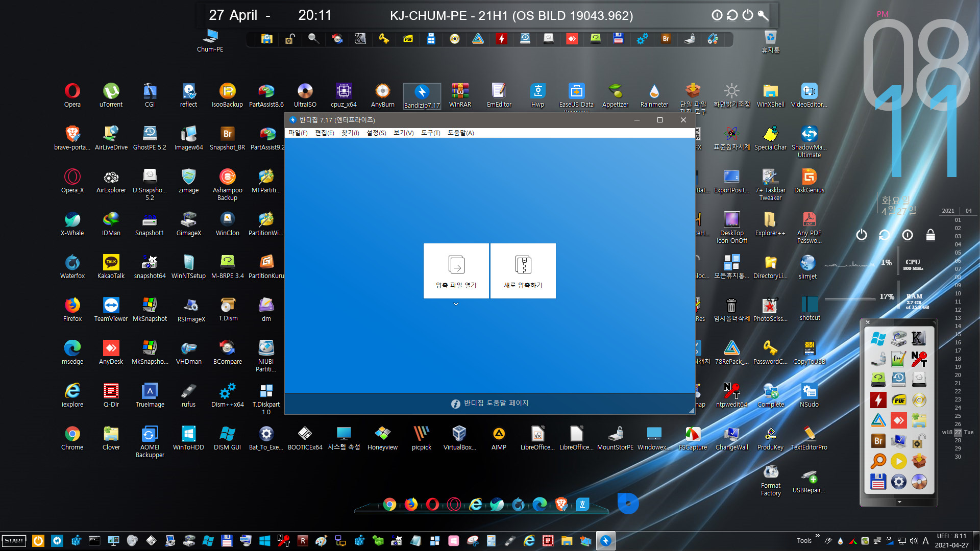Select the KakaoTalk desktop icon
This screenshot has width=980, height=551.
pos(111,267)
